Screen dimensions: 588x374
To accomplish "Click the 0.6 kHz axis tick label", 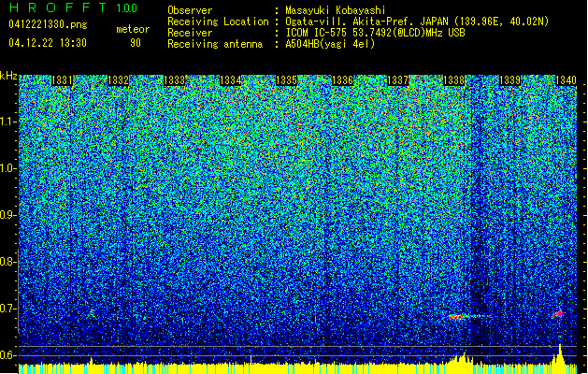I will coord(7,355).
